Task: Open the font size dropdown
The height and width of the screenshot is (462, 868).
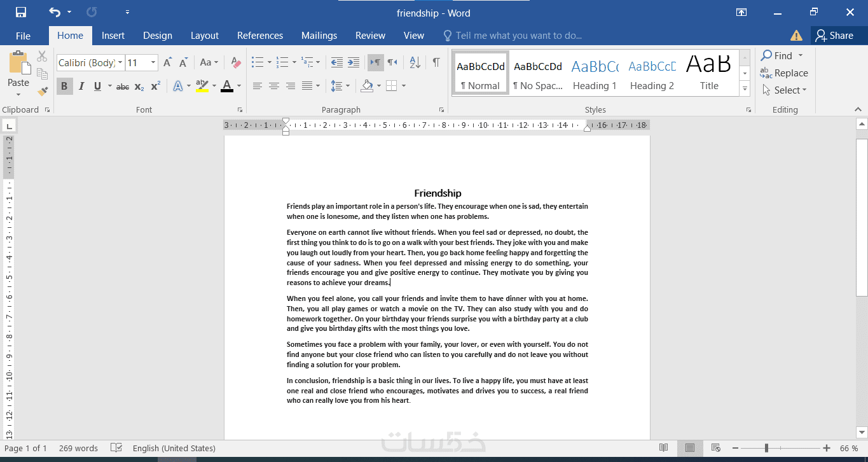Action: 153,62
